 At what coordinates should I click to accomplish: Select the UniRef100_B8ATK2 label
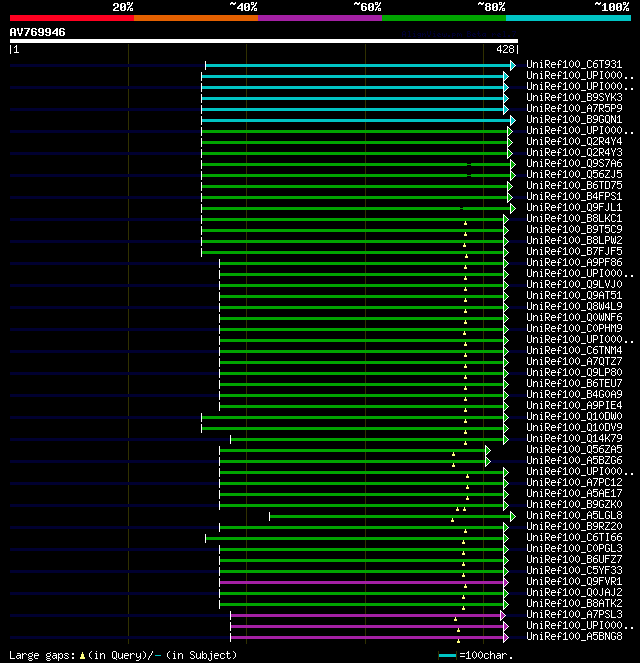574,603
